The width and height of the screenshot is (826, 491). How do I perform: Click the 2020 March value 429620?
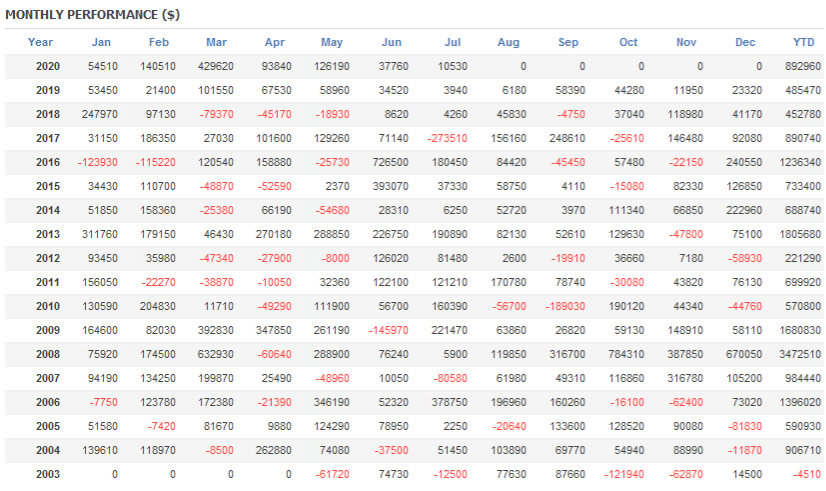(x=216, y=66)
